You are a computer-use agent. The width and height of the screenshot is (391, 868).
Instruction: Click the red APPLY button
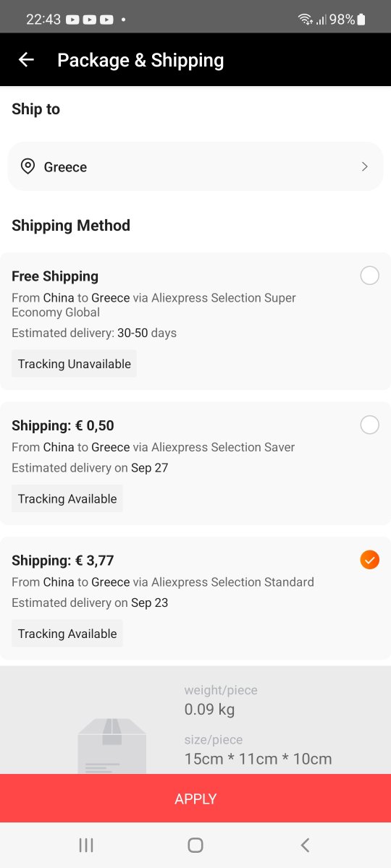195,799
